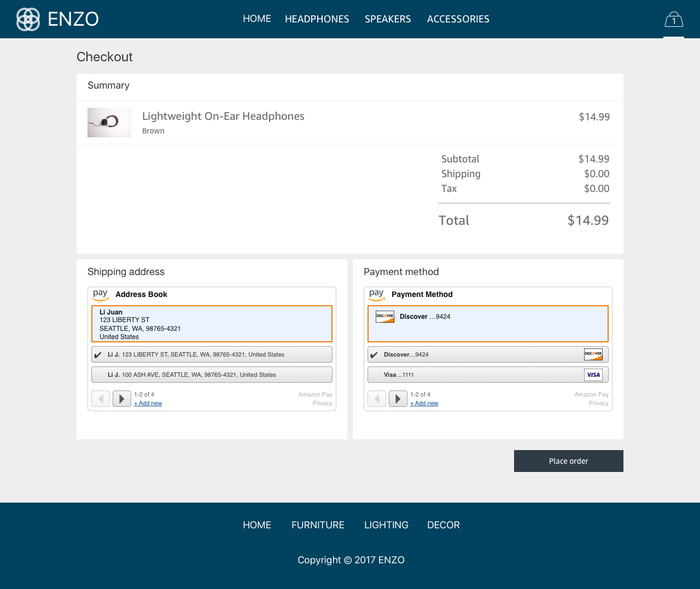Open the FURNITURE footer link
This screenshot has height=589, width=700.
(x=318, y=525)
